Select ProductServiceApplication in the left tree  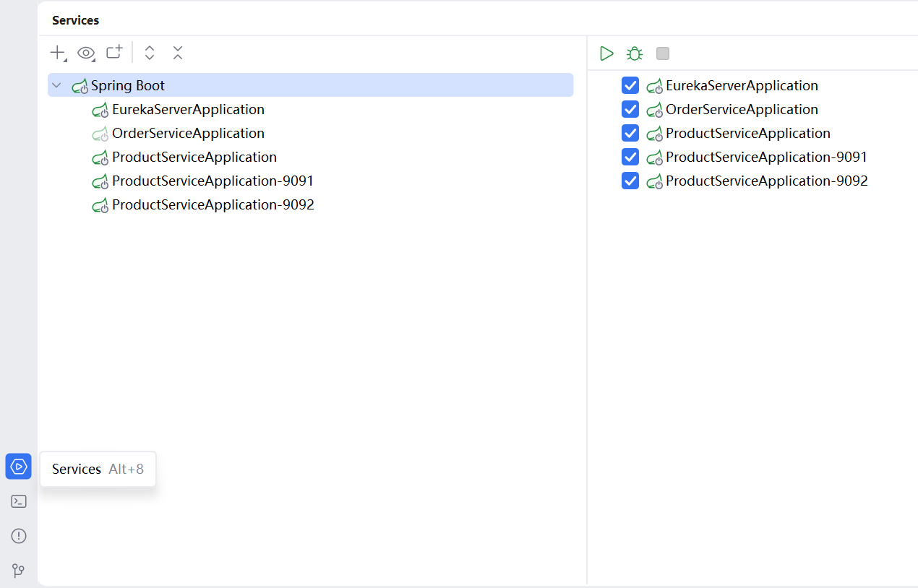coord(194,157)
